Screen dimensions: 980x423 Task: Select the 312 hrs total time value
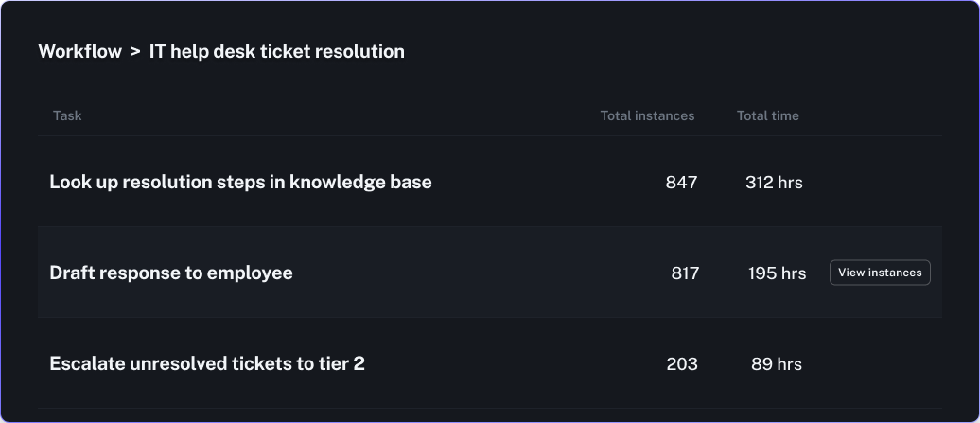click(x=774, y=183)
